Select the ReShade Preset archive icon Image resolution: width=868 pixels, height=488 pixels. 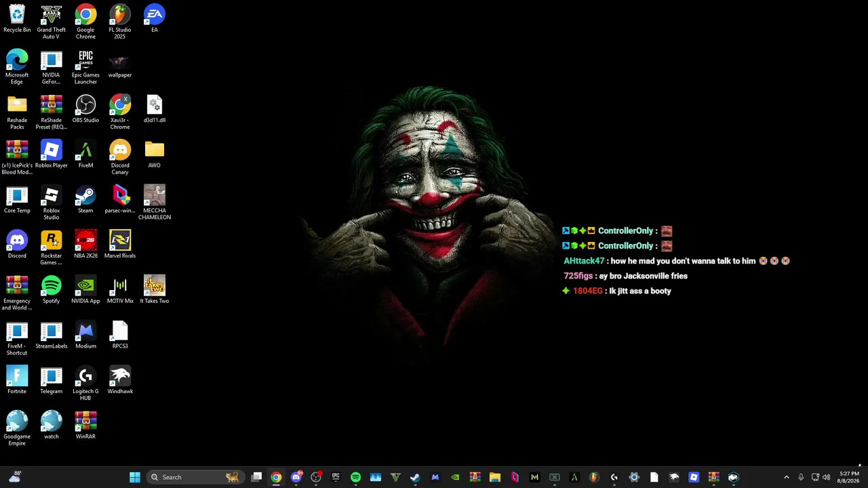coord(52,113)
